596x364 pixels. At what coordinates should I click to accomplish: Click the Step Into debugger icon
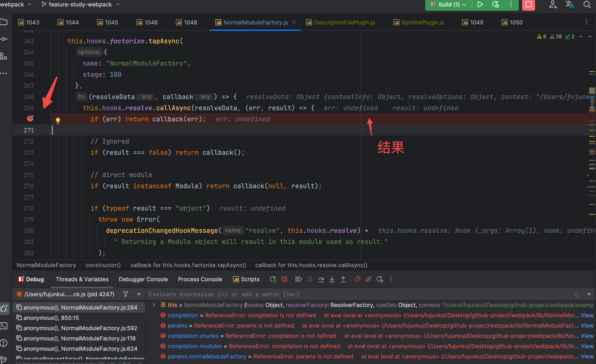tap(332, 279)
